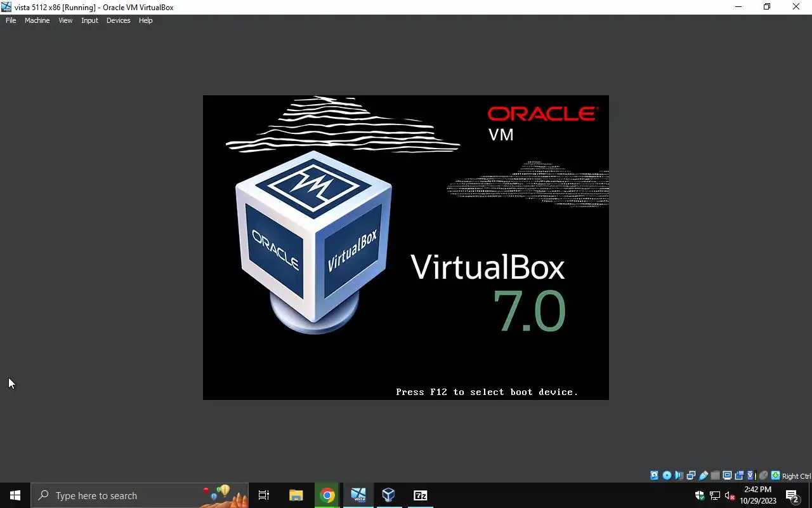Open 7-Zip from the taskbar
Viewport: 812px width, 508px height.
[420, 495]
